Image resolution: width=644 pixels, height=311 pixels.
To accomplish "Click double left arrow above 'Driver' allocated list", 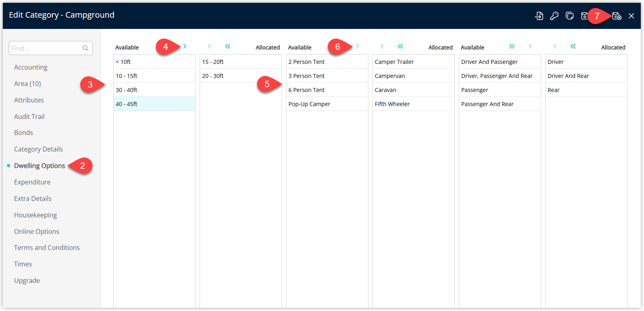I will point(573,46).
